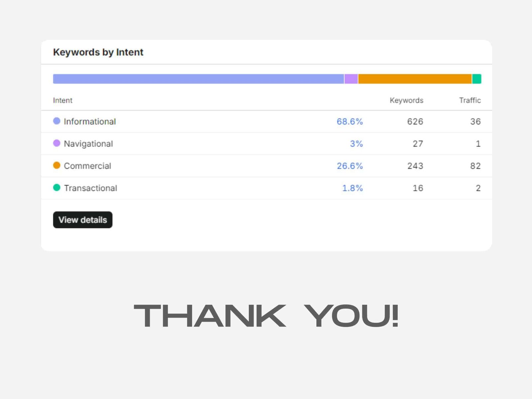Select the Informational row label

(x=90, y=122)
